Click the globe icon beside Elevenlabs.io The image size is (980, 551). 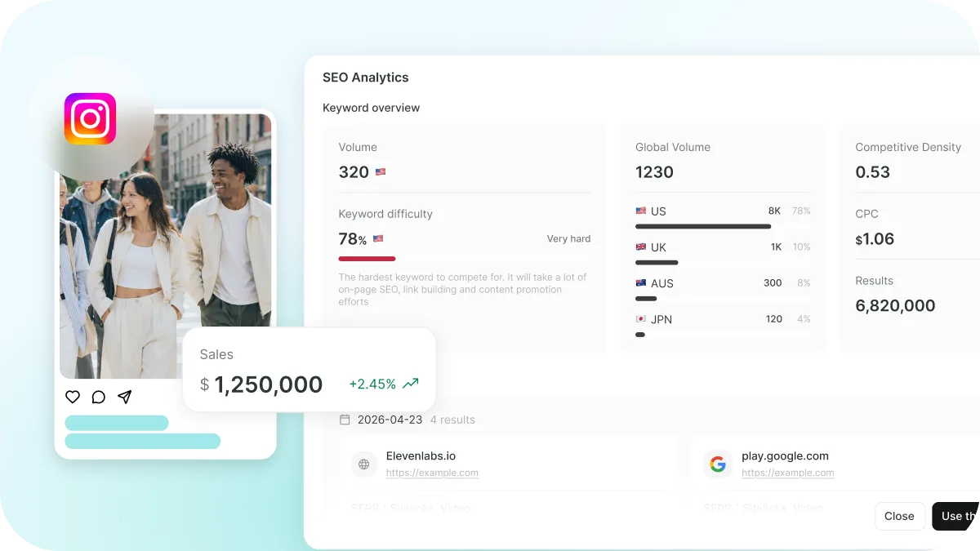point(364,464)
